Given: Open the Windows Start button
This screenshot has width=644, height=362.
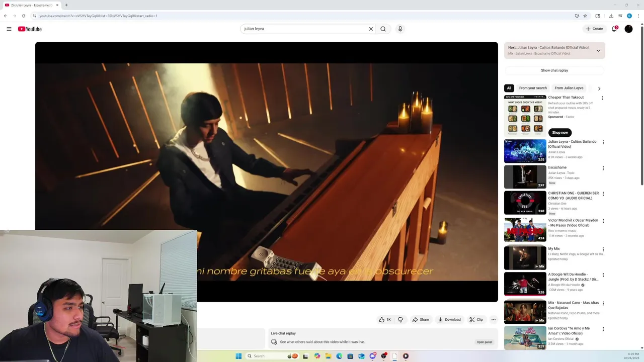Looking at the screenshot, I should (238, 356).
